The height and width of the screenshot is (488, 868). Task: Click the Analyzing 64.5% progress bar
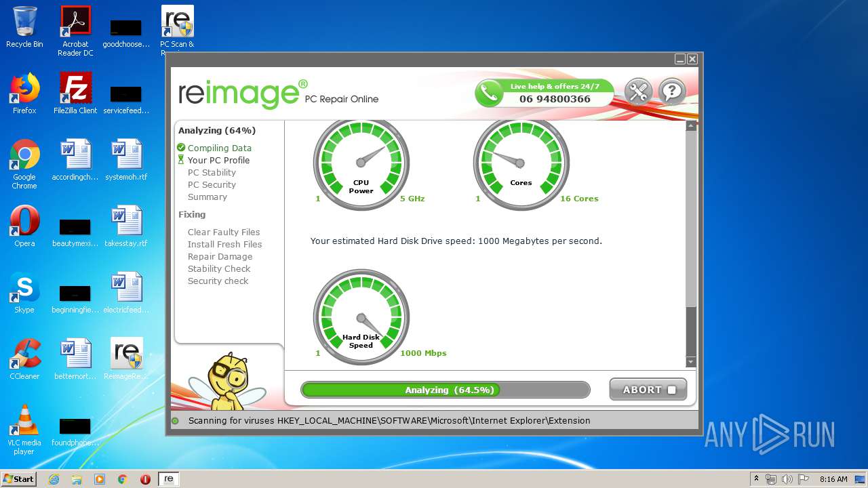click(x=446, y=390)
